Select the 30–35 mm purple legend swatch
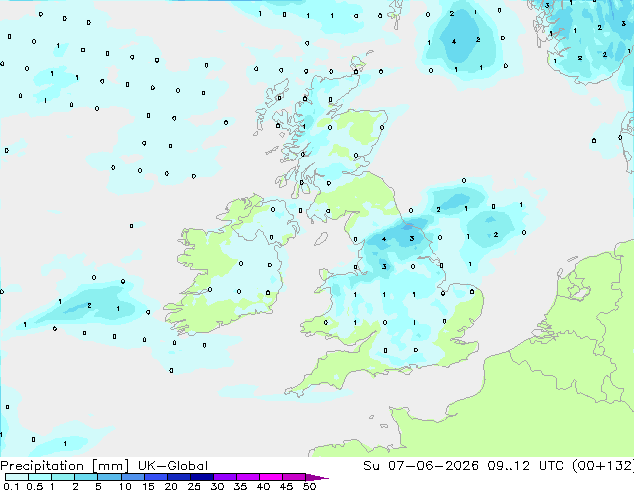Screen dimensions: 634x490 tap(225, 477)
